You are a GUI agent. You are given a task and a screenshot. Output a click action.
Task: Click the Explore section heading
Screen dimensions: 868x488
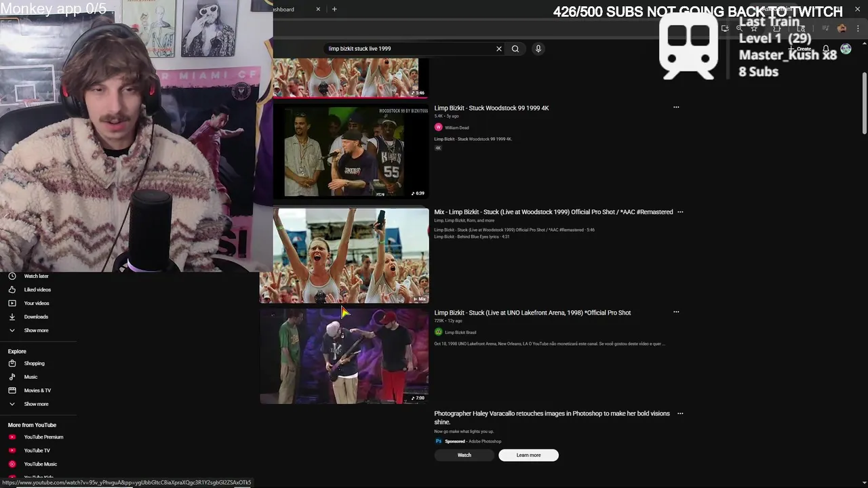coord(17,351)
